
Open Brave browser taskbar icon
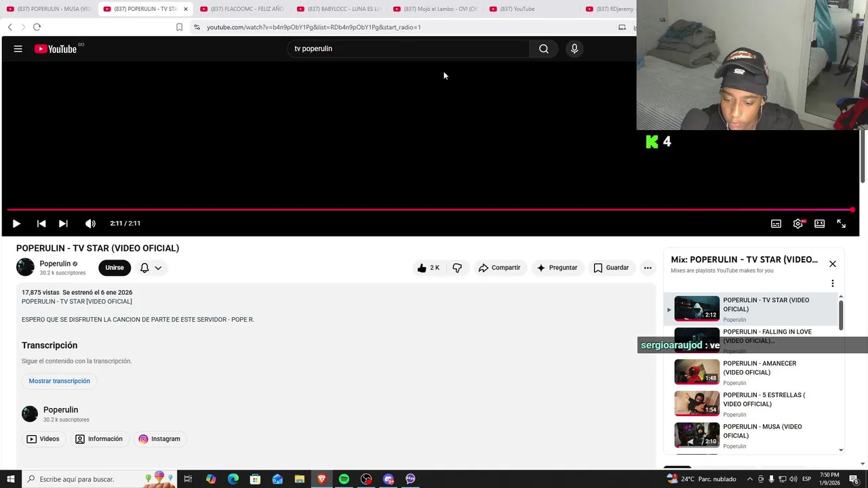[321, 479]
